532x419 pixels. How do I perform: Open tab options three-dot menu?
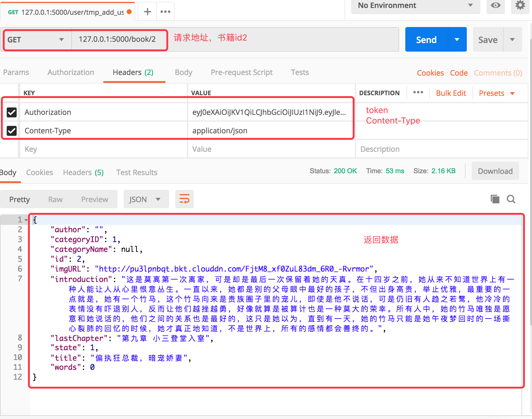coord(165,12)
